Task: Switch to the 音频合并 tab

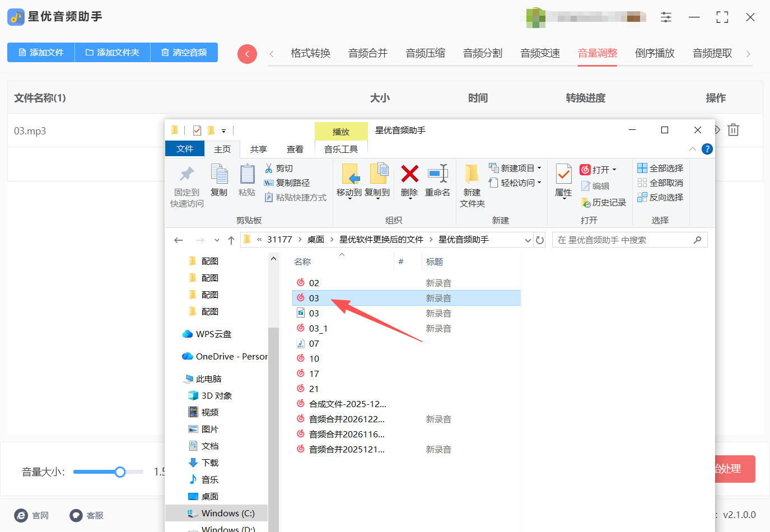Action: coord(368,53)
